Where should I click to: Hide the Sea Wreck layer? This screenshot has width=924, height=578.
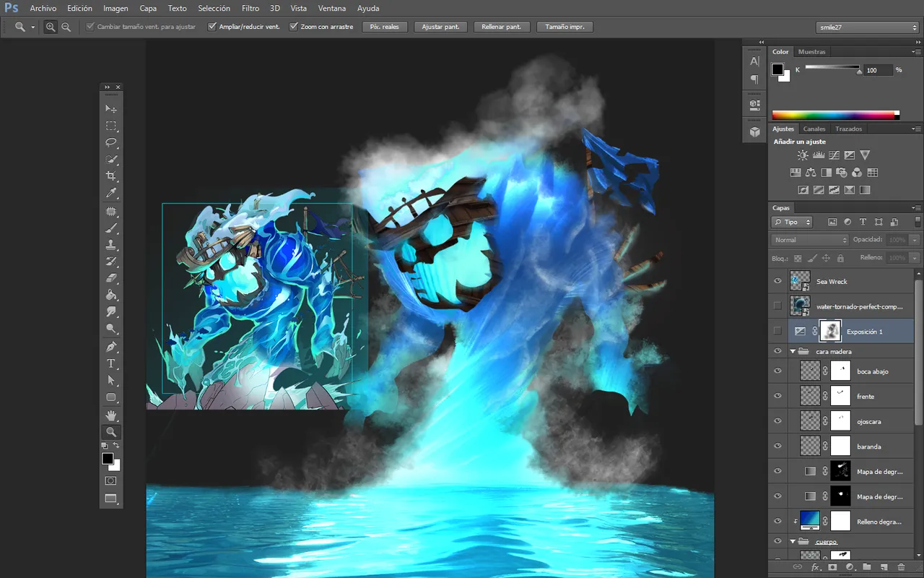pos(777,281)
